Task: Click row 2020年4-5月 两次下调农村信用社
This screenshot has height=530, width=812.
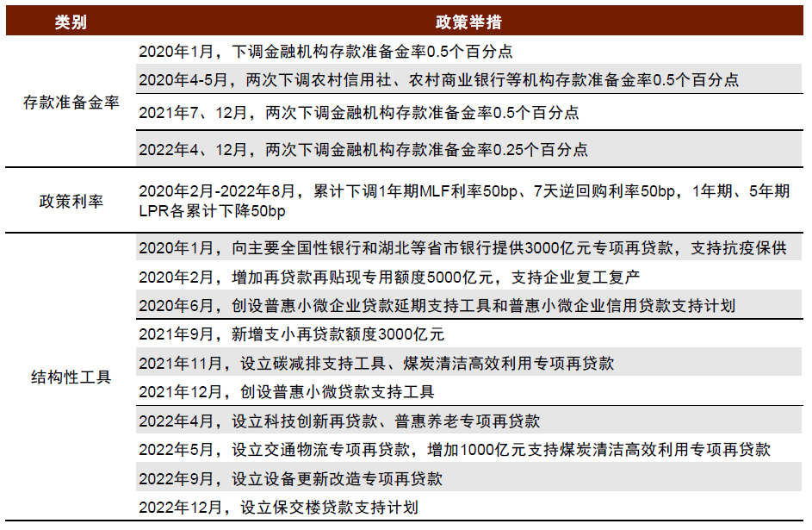Action: pyautogui.click(x=469, y=79)
